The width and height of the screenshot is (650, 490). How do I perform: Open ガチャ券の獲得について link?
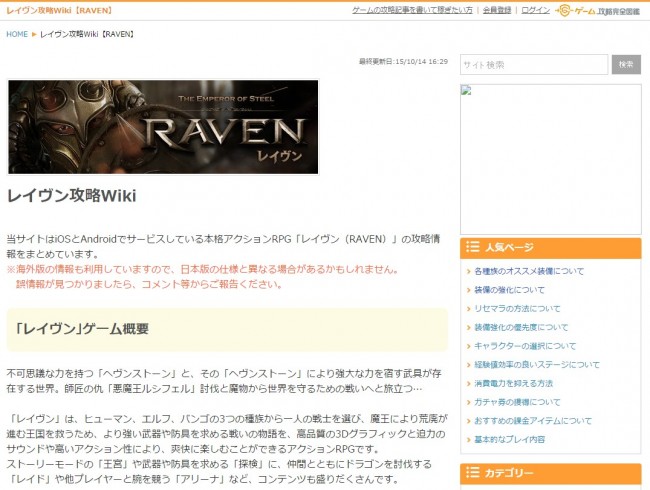click(517, 402)
